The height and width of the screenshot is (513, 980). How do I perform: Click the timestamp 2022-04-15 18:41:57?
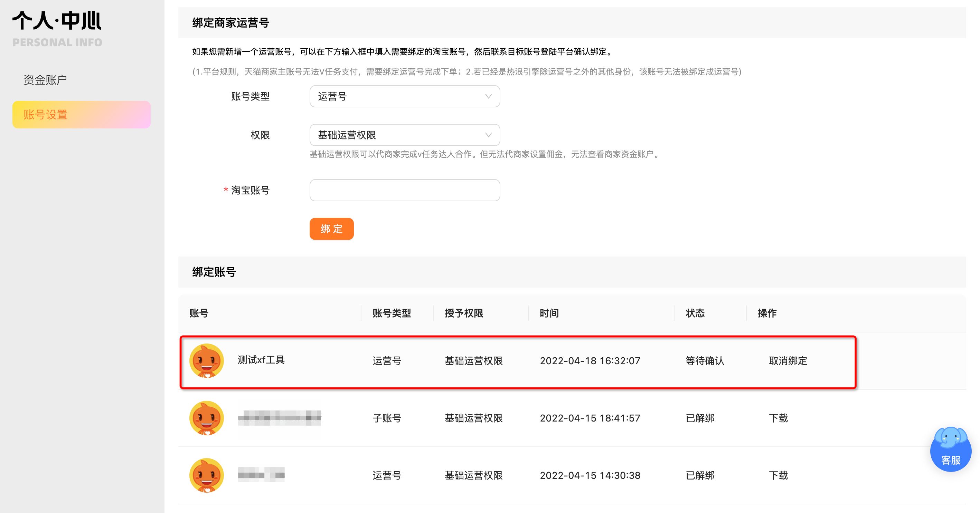590,418
